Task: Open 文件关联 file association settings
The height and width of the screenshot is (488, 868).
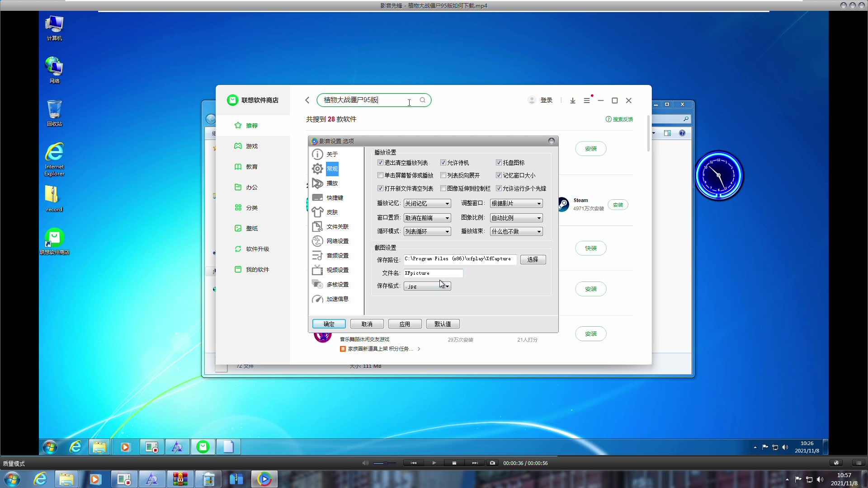Action: tap(337, 226)
